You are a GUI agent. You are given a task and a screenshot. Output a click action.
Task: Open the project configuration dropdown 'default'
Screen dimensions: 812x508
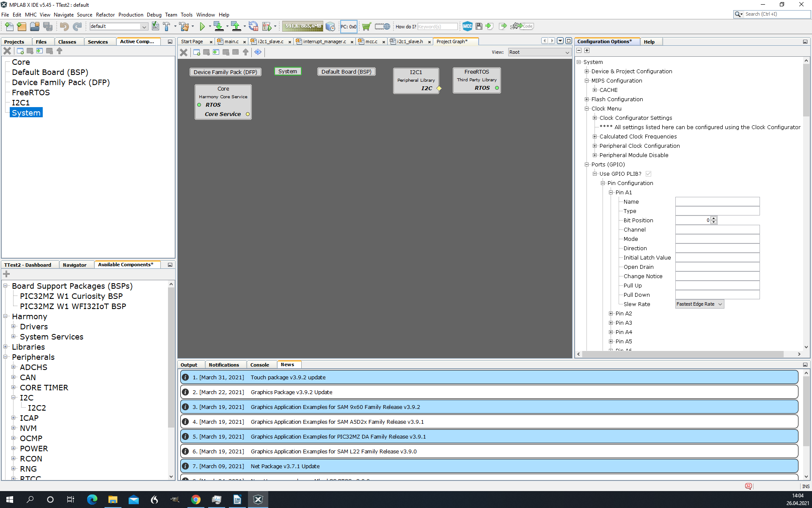pos(118,26)
